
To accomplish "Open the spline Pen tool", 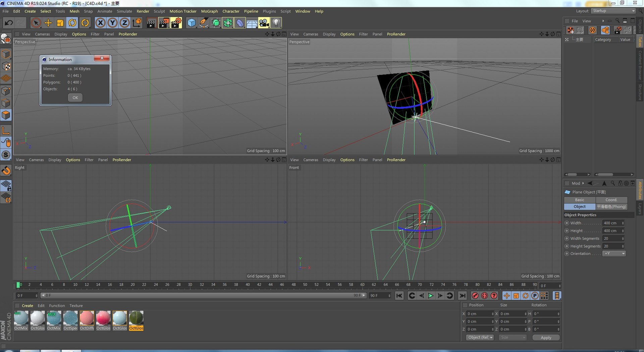I will [203, 23].
